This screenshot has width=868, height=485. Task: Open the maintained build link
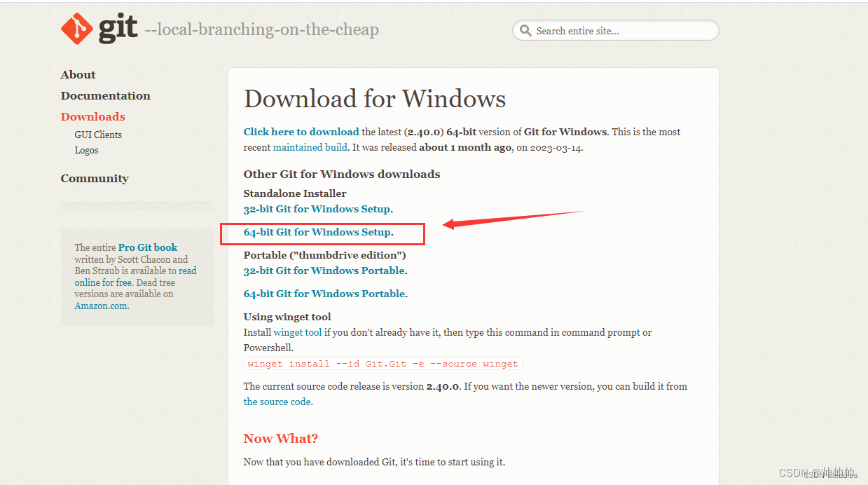pos(310,147)
